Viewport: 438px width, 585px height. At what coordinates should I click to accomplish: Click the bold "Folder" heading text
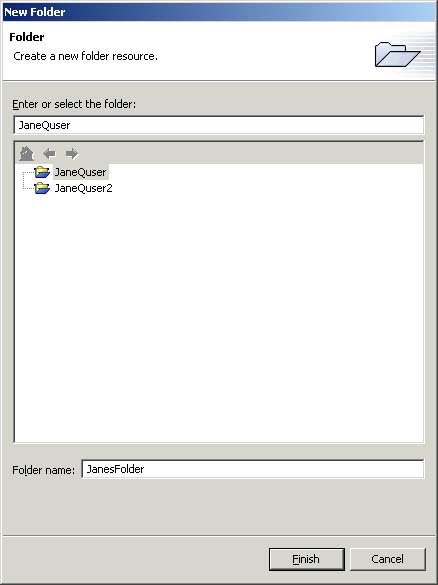(27, 37)
